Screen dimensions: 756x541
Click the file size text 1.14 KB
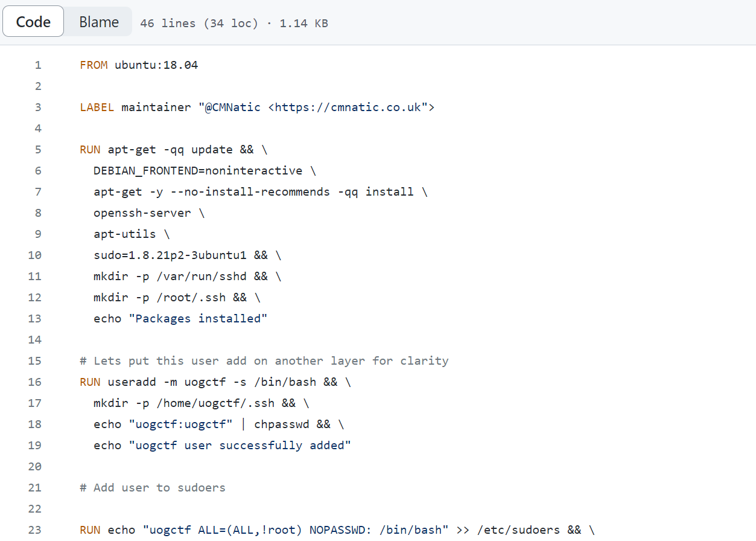tap(305, 23)
